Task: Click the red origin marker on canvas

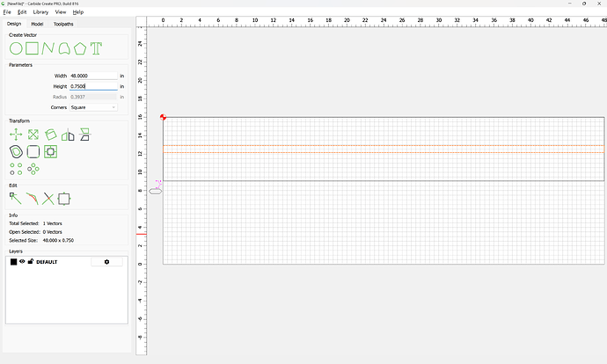Action: 163,117
